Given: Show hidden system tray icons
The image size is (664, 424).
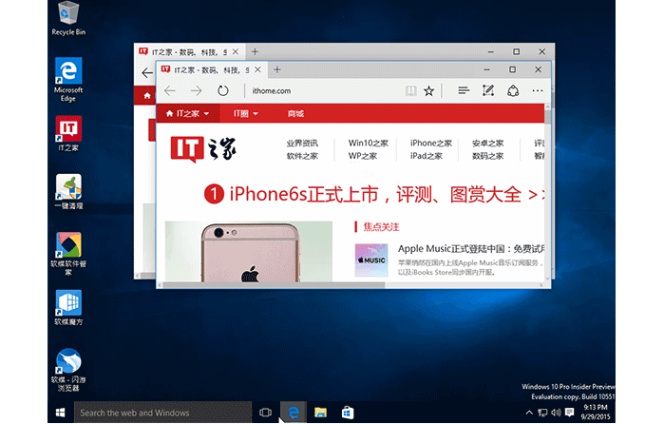Looking at the screenshot, I should tap(529, 412).
